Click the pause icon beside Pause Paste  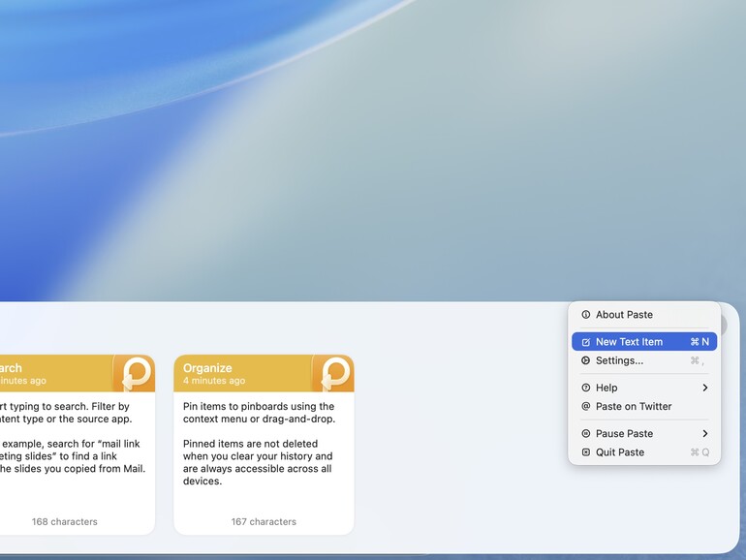pos(586,433)
